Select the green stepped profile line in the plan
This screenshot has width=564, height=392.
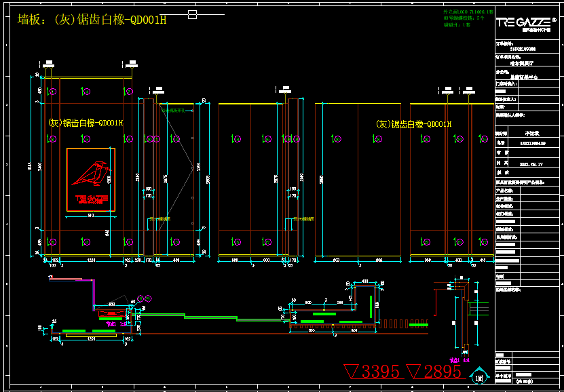210,317
